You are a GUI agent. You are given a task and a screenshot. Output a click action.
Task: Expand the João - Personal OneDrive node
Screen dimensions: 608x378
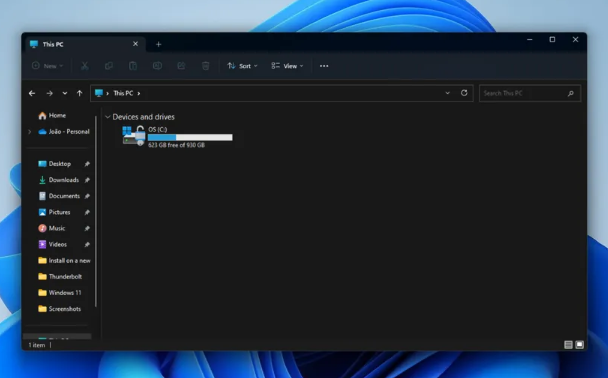pyautogui.click(x=29, y=132)
